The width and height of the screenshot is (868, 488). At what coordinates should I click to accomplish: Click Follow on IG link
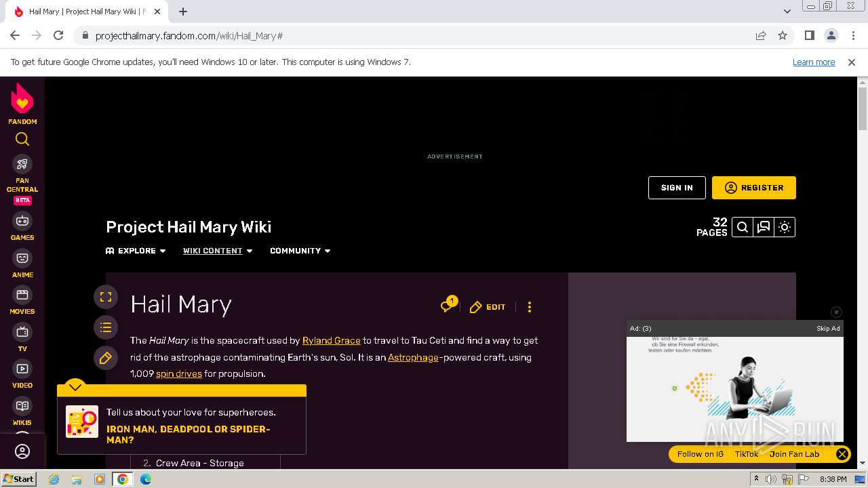(701, 454)
